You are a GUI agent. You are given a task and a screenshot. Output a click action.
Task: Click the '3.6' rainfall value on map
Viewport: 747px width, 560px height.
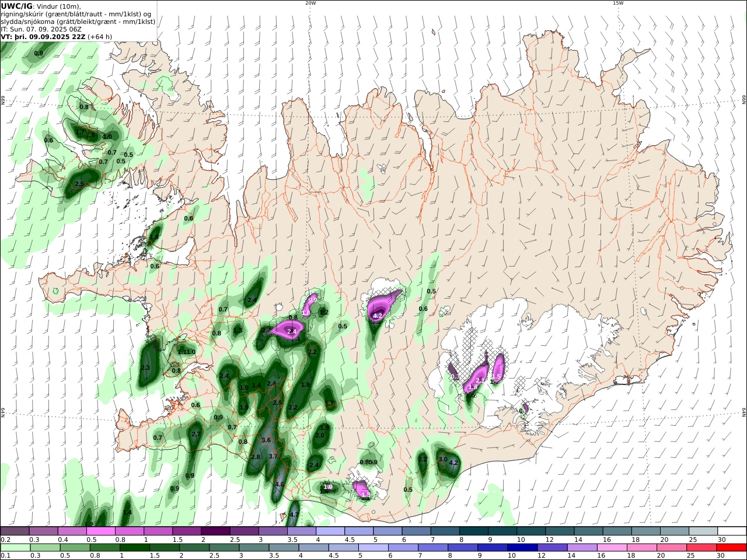[x=267, y=440]
